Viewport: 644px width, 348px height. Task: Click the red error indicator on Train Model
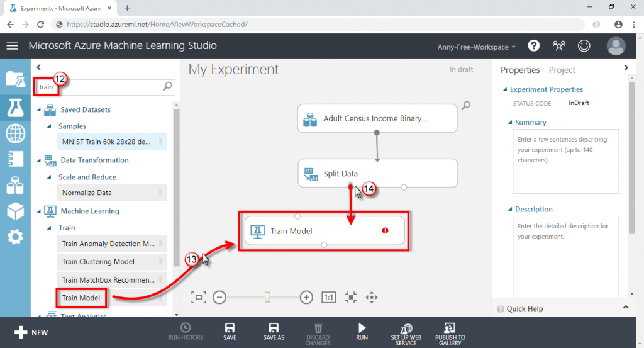click(x=385, y=230)
